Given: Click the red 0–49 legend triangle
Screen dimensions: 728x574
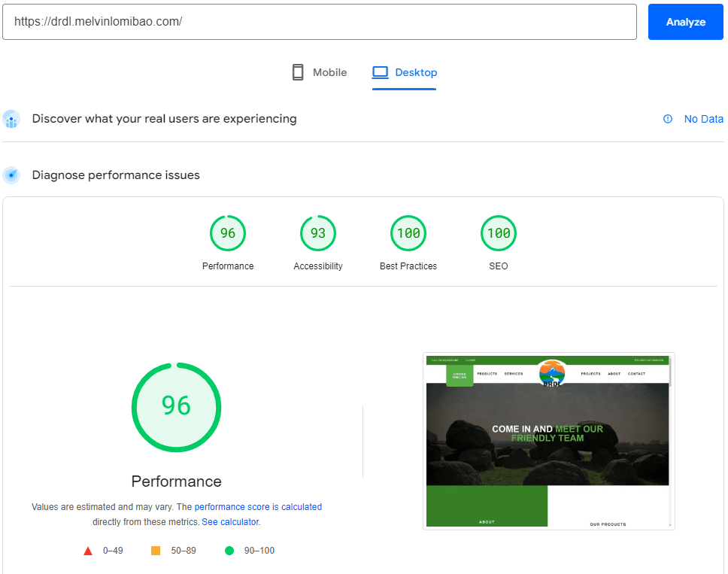Looking at the screenshot, I should pyautogui.click(x=88, y=550).
